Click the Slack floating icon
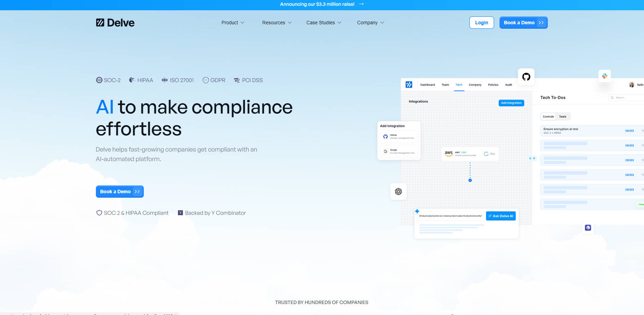 point(605,76)
